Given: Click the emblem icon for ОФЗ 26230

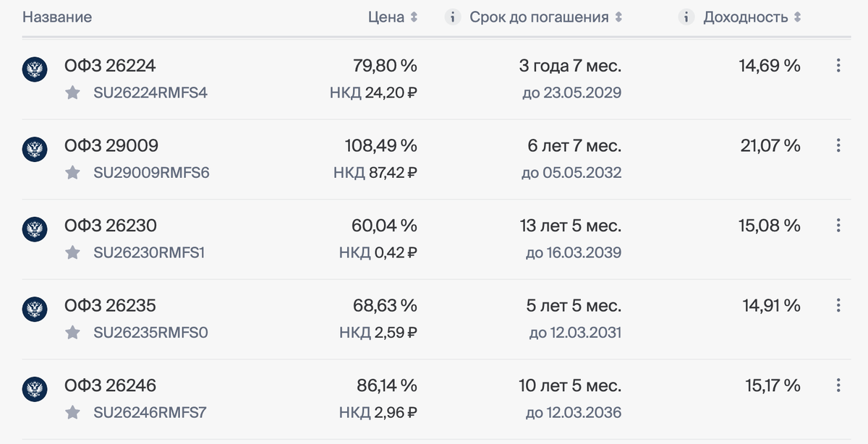Looking at the screenshot, I should [x=35, y=229].
